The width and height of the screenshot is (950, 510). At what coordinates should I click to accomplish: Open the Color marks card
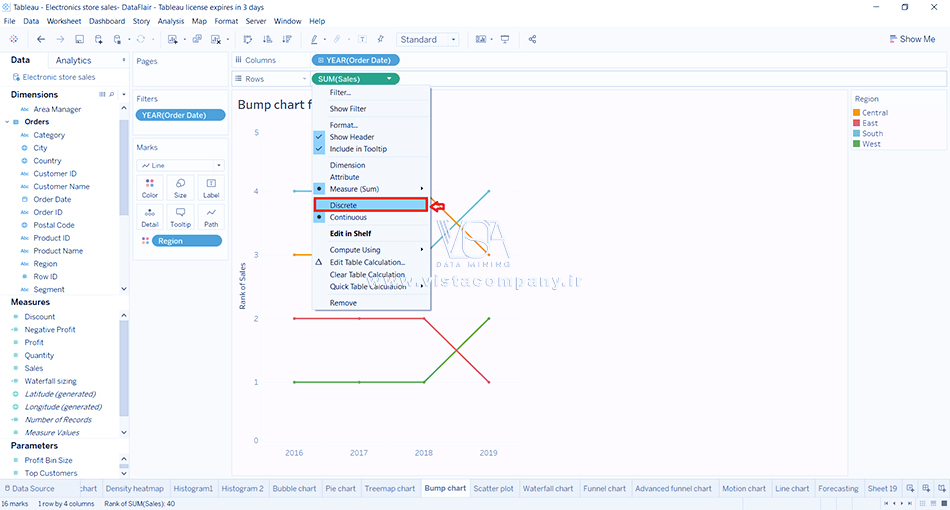coord(150,188)
